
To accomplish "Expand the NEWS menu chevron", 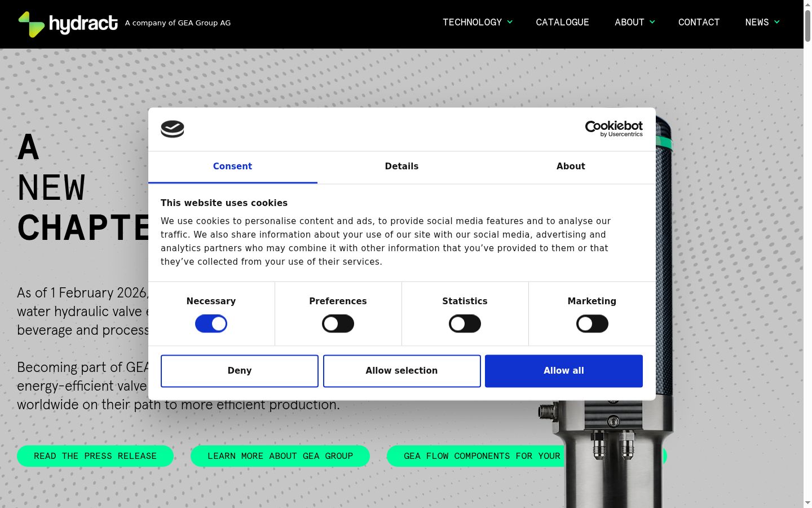I will pos(777,22).
